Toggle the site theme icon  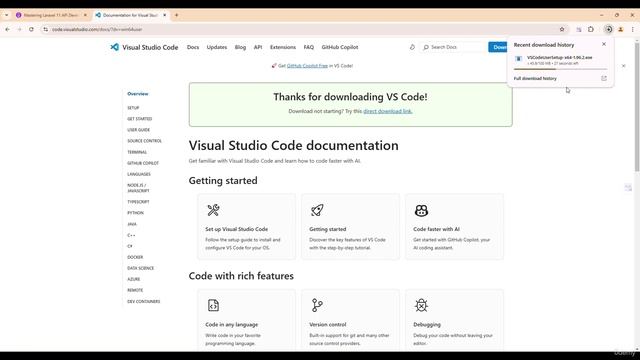[x=412, y=47]
